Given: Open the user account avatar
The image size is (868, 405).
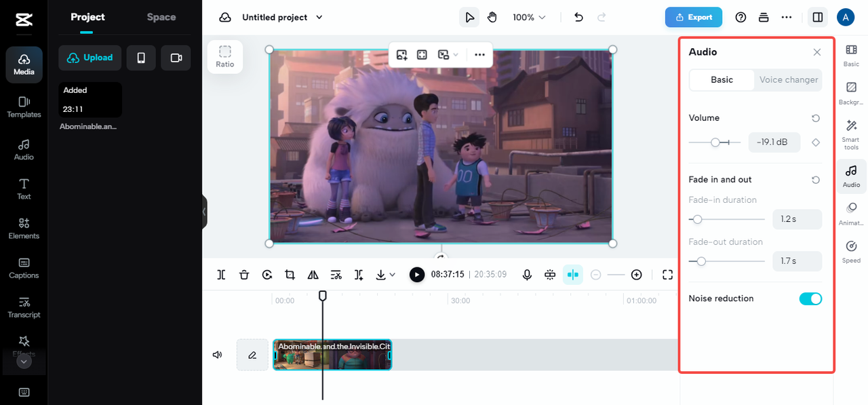Looking at the screenshot, I should coord(846,17).
